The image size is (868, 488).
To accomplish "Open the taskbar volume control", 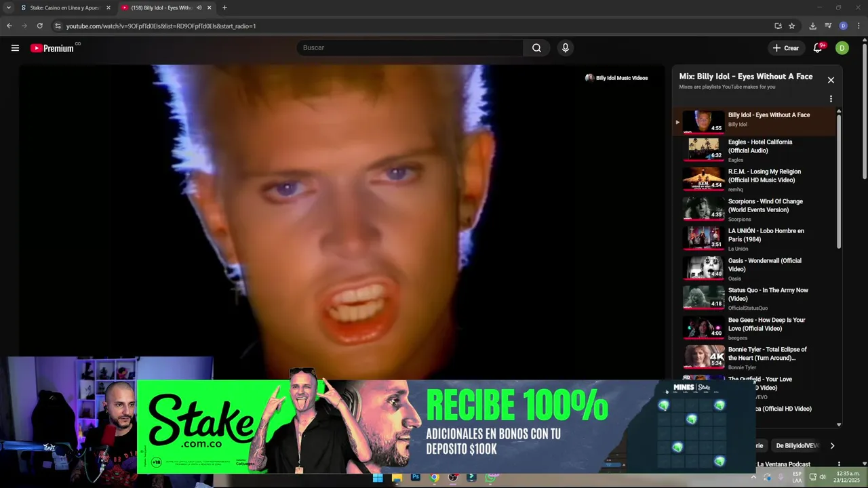I will (823, 477).
